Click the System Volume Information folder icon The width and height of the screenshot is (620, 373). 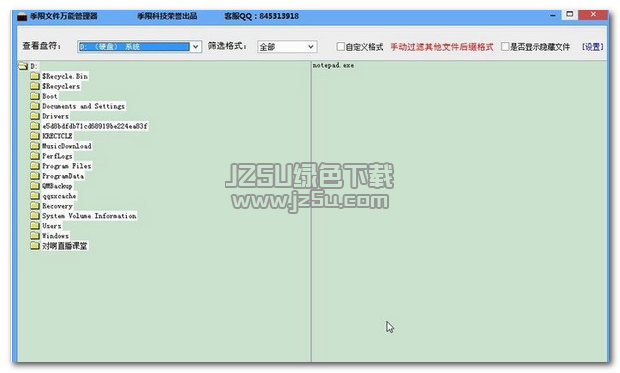(35, 216)
